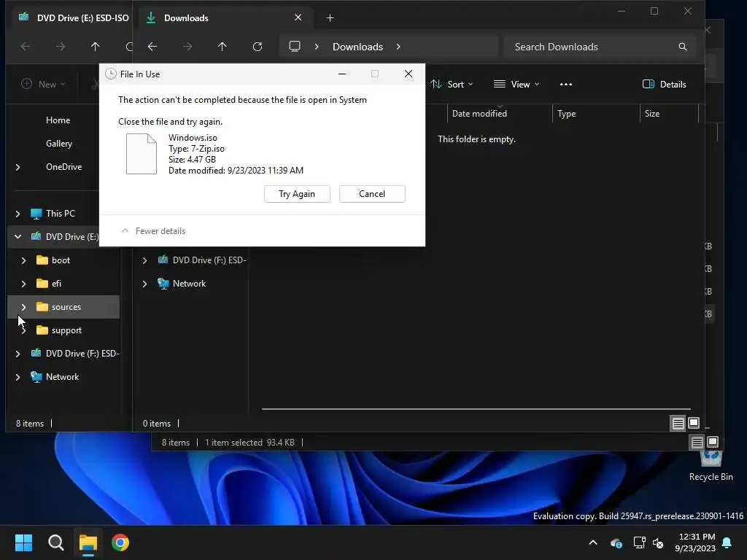This screenshot has height=560, width=747.
Task: Open the boot folder
Action: tap(54, 260)
